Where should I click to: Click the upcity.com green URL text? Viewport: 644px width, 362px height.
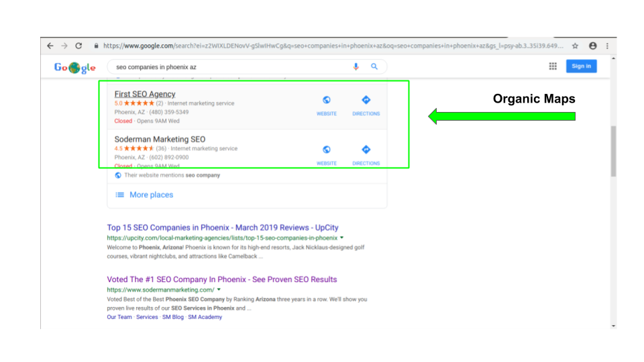click(x=222, y=238)
